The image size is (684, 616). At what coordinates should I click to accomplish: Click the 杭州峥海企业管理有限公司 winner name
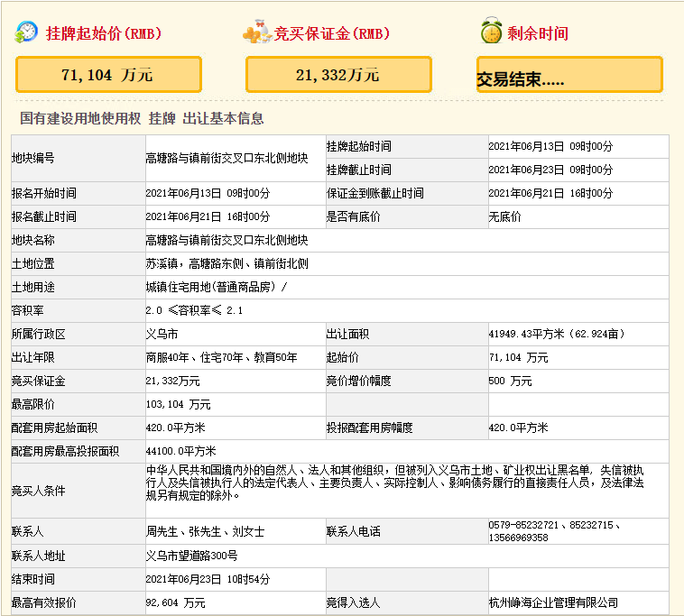coord(553,603)
